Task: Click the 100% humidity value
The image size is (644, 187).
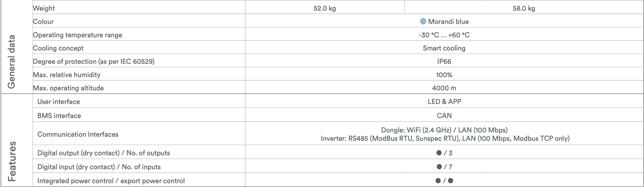Action: [444, 75]
